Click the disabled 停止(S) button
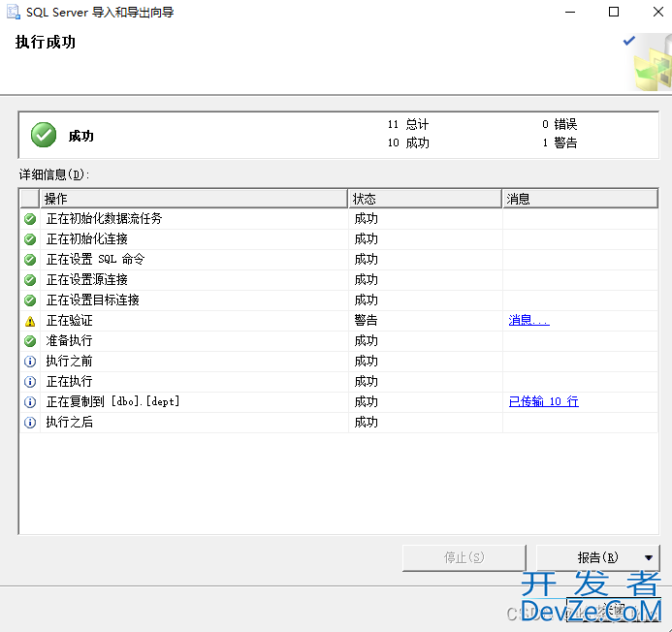The height and width of the screenshot is (632, 672). pos(464,557)
